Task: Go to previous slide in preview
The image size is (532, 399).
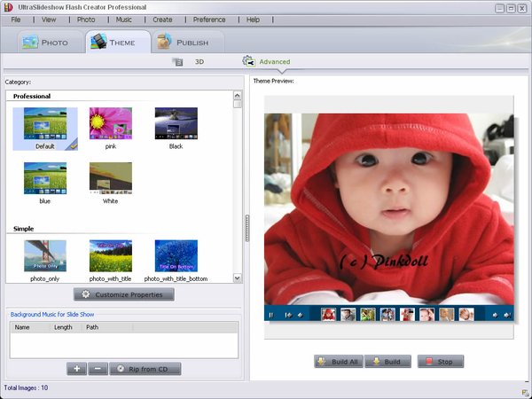Action: click(x=301, y=315)
